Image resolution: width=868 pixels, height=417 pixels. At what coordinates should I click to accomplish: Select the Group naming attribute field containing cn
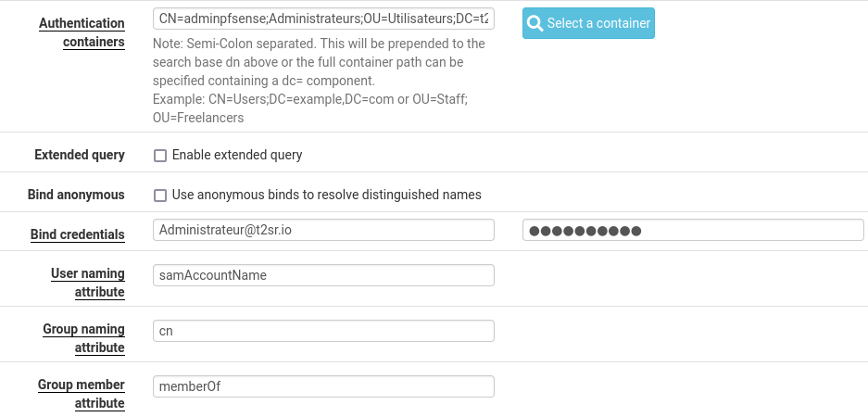coord(323,331)
